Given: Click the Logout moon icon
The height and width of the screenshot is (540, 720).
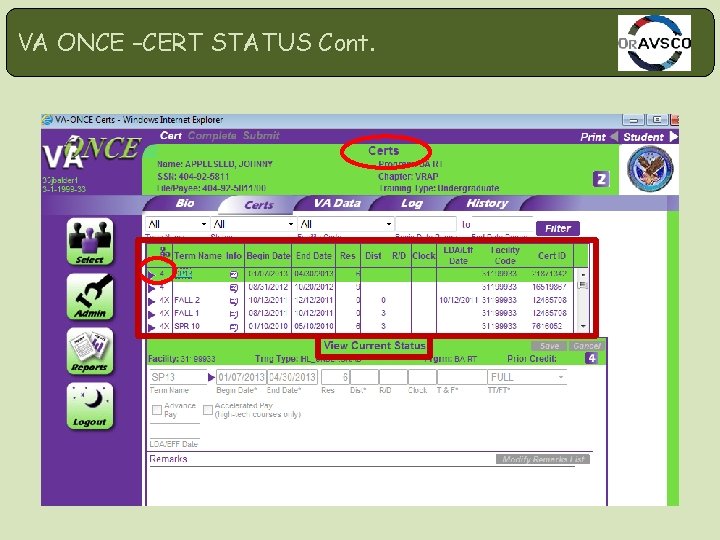Looking at the screenshot, I should click(x=90, y=406).
